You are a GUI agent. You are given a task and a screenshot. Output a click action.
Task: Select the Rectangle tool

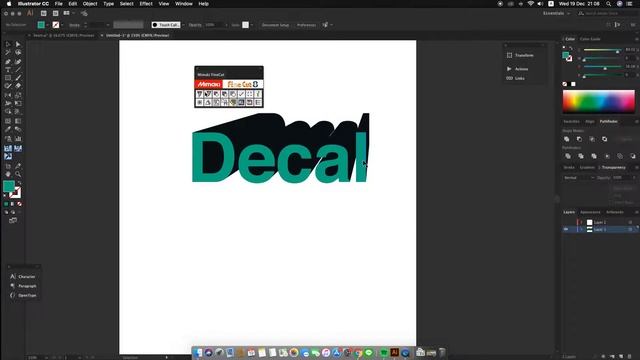coord(8,78)
